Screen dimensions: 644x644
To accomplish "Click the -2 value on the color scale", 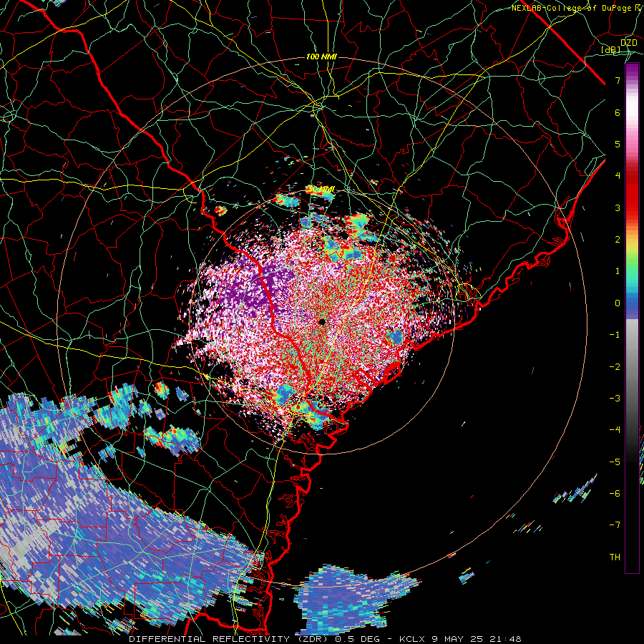I will 615,367.
